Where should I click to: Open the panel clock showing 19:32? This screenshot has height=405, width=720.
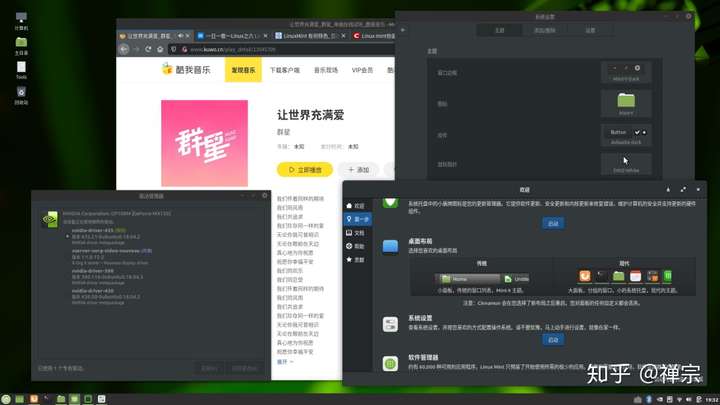coord(712,399)
